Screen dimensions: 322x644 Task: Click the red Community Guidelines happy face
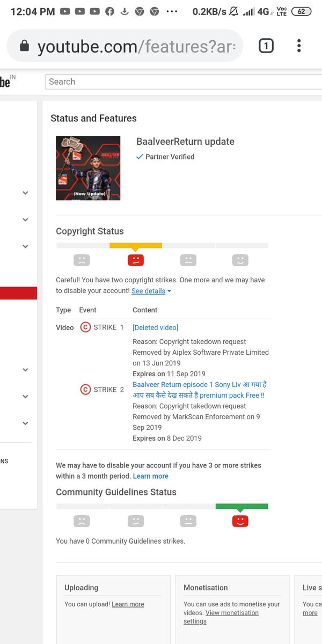[x=240, y=521]
